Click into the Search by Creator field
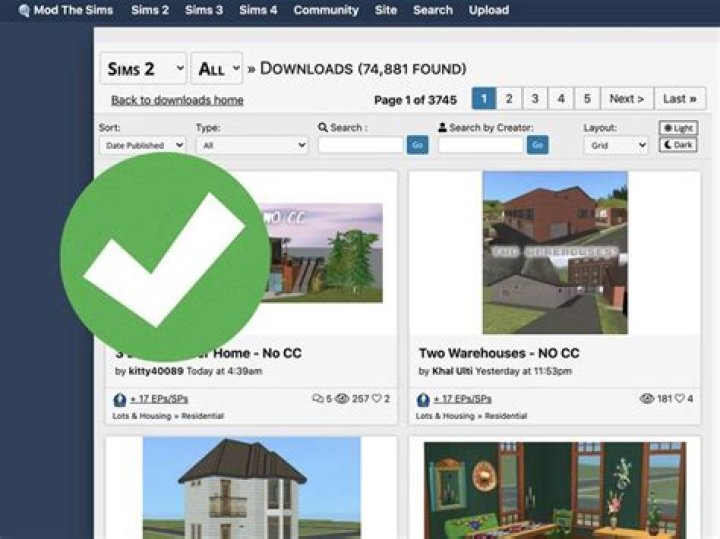Viewport: 720px width, 539px height. [481, 145]
